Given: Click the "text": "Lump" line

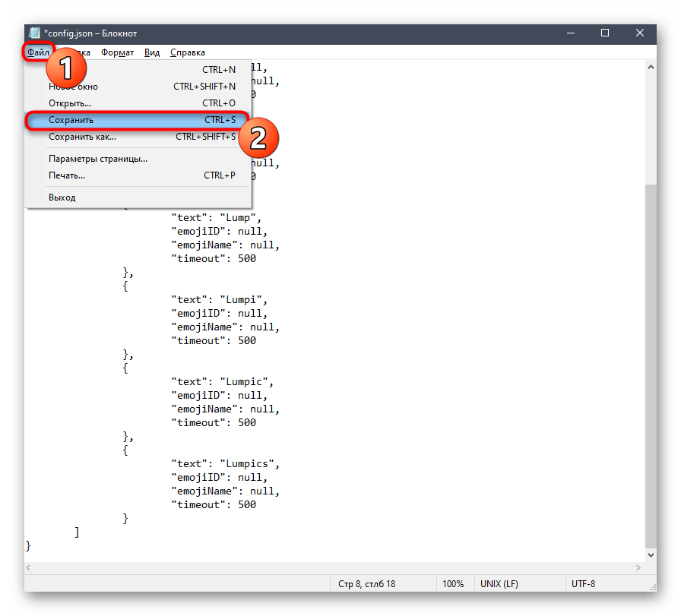Looking at the screenshot, I should coord(216,218).
